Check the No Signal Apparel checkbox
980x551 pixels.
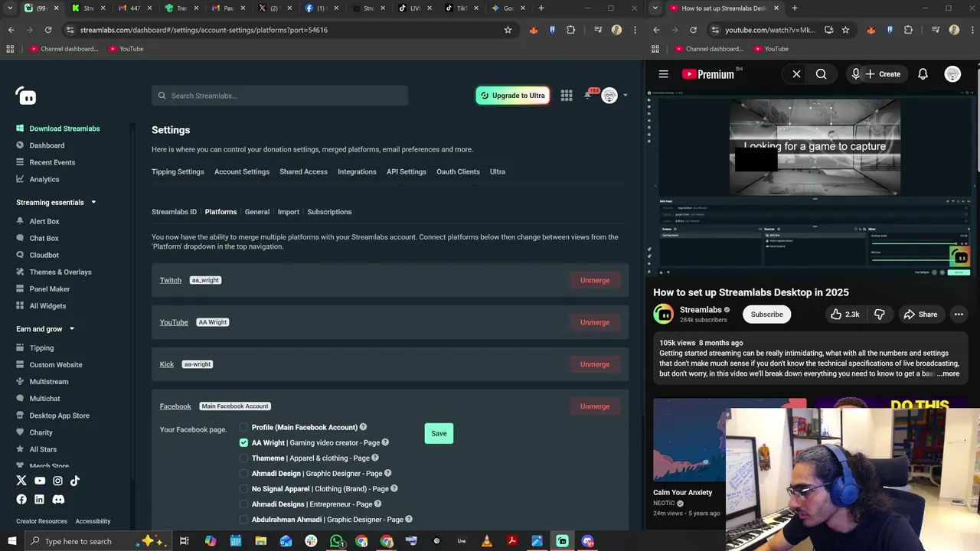243,488
